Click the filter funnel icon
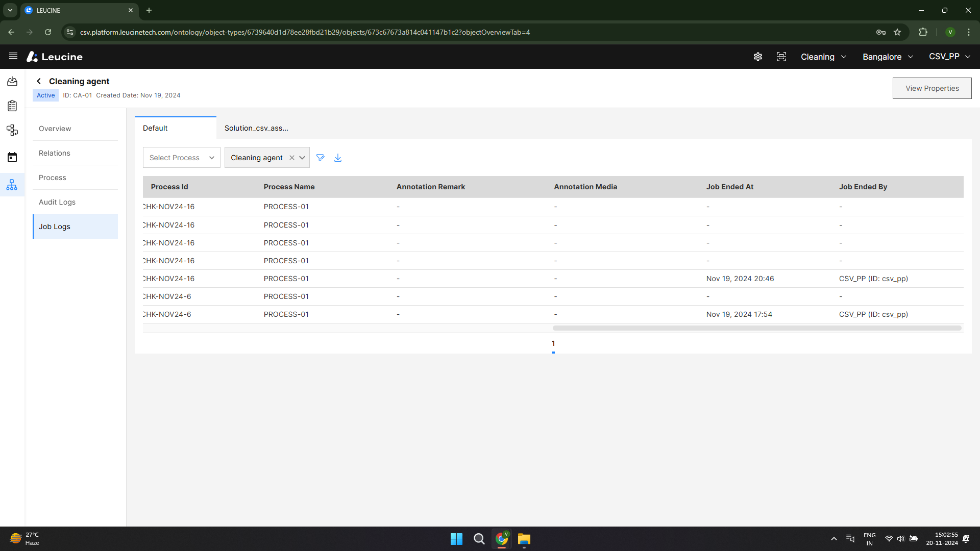Screen dimensions: 980x551 [x=321, y=158]
